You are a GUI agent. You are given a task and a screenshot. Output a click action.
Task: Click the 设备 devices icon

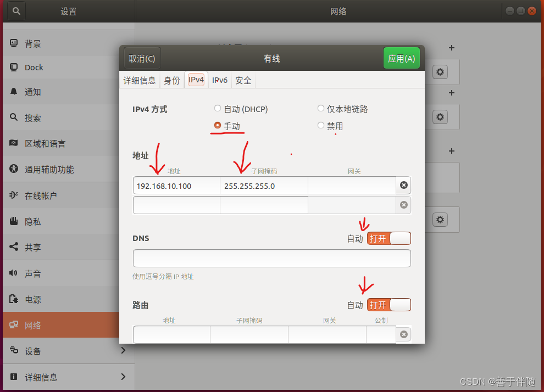[x=14, y=350]
